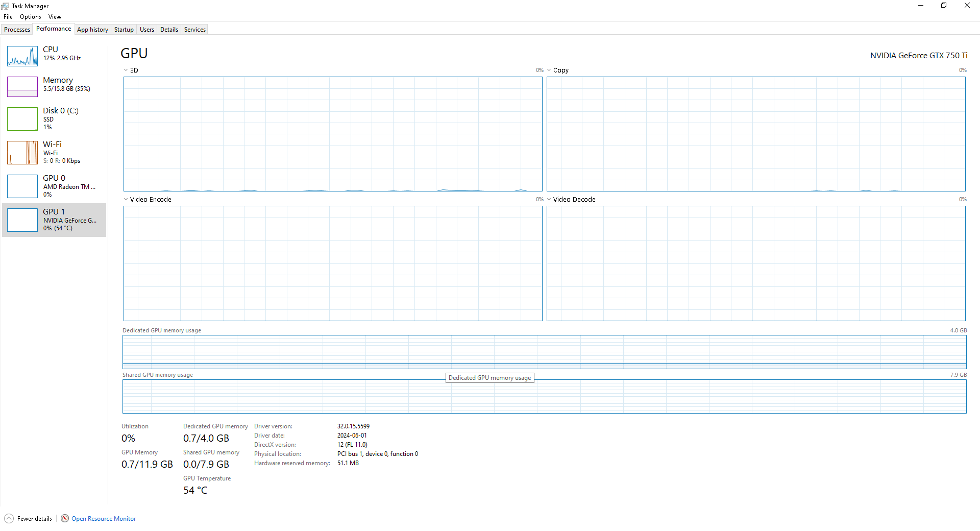Click Open Resource Monitor link
The width and height of the screenshot is (980, 531).
(x=104, y=519)
